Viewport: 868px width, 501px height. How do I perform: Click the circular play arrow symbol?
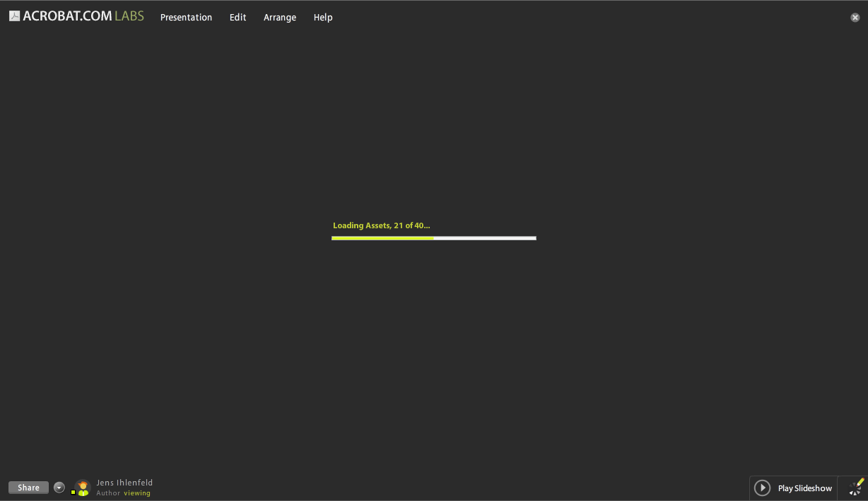coord(762,488)
